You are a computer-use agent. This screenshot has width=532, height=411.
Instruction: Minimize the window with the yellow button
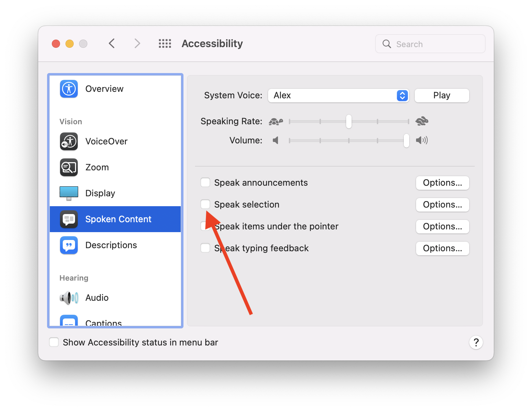coord(70,44)
